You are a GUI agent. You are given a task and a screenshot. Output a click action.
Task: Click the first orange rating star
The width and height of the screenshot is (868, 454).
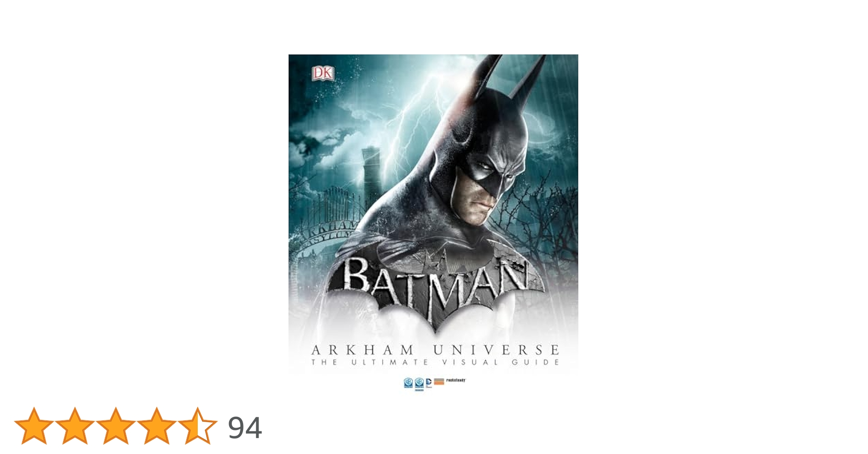(34, 426)
